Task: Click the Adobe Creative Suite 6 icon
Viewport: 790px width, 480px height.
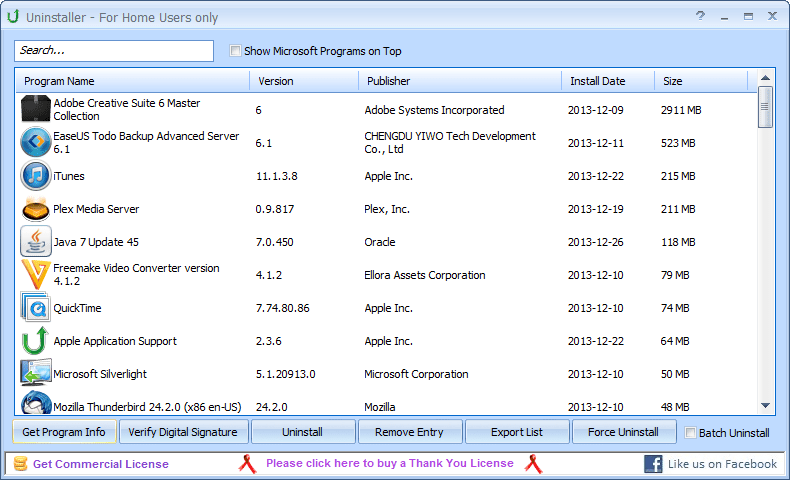Action: pyautogui.click(x=35, y=110)
